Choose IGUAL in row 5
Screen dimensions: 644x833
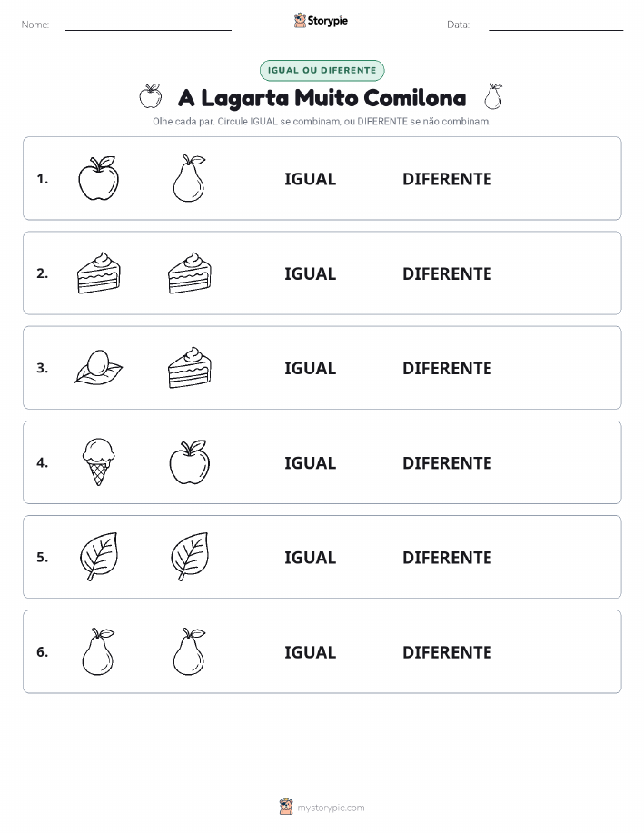point(311,557)
